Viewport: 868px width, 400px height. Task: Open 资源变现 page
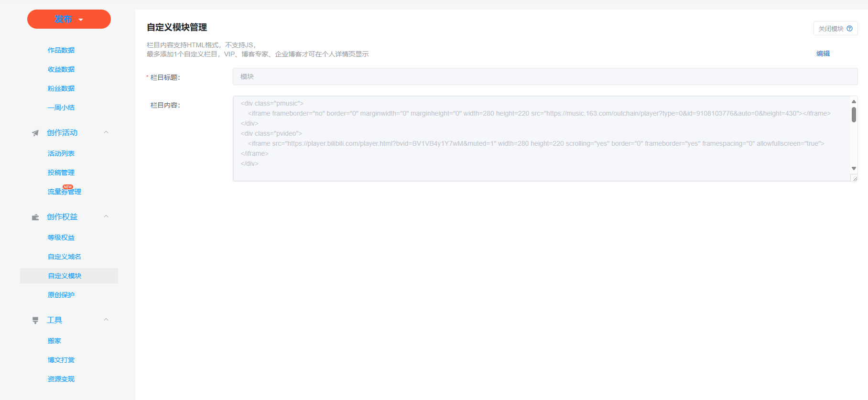(61, 379)
